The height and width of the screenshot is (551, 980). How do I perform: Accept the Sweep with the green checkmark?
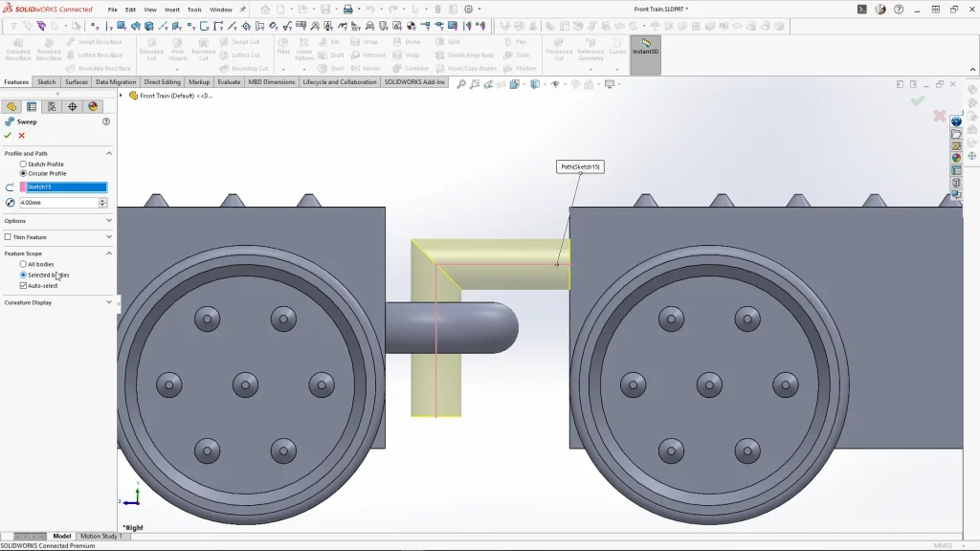[x=8, y=136]
